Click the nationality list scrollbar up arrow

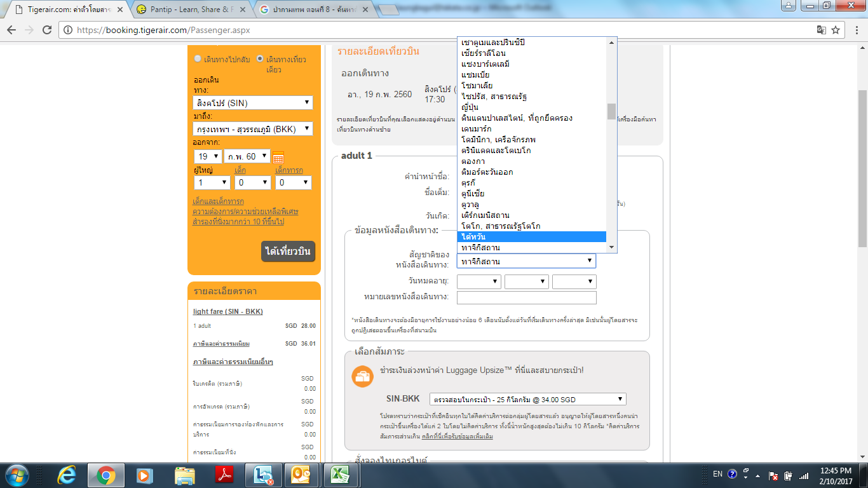(x=612, y=42)
